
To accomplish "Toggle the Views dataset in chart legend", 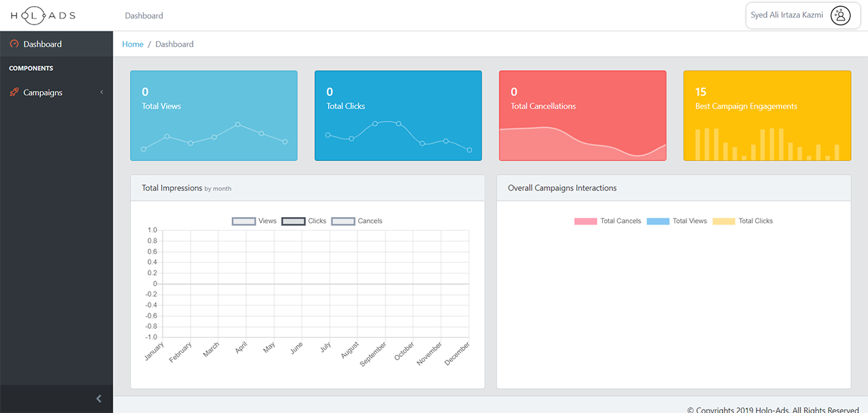I will 254,221.
